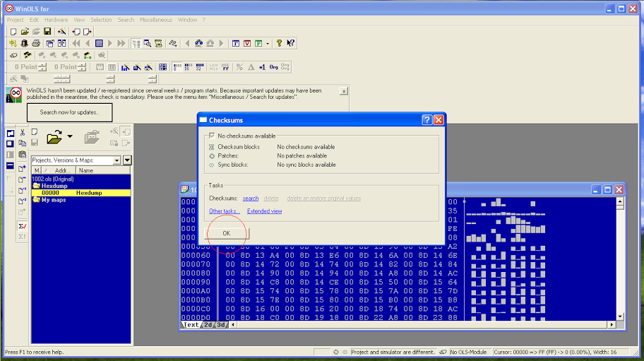Click the printer toolbar icon

pos(36,43)
